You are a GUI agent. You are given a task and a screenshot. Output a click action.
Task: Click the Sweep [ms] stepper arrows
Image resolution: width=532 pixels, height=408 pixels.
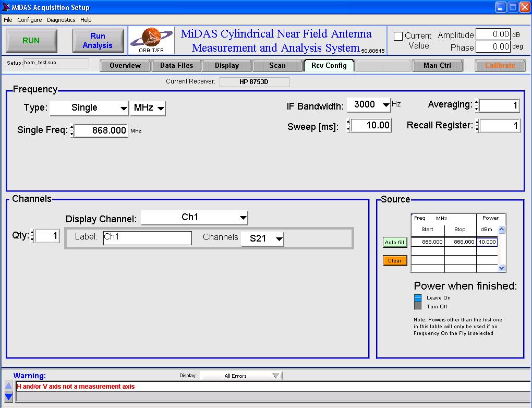(x=348, y=125)
